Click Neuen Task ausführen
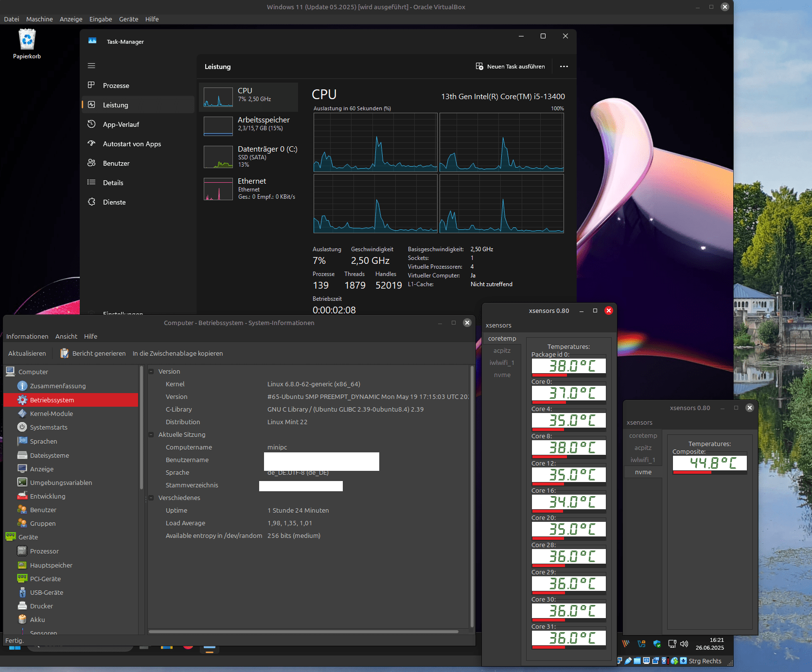This screenshot has height=672, width=812. [x=511, y=67]
